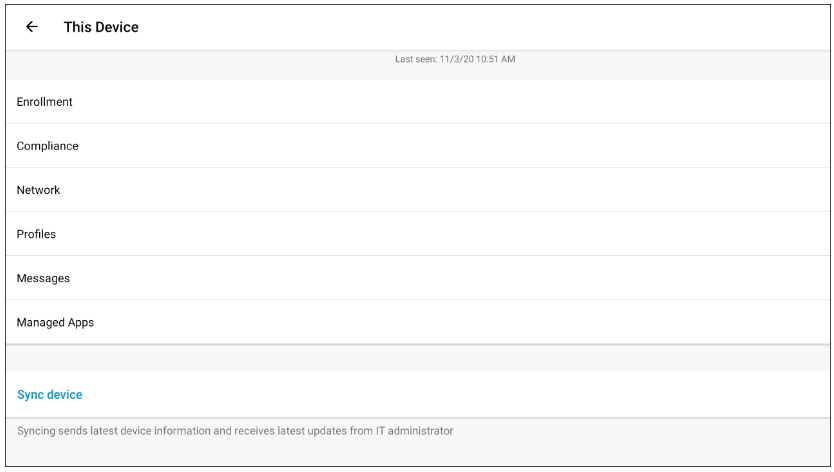Click the Sync device link
The height and width of the screenshot is (472, 834).
click(x=50, y=395)
